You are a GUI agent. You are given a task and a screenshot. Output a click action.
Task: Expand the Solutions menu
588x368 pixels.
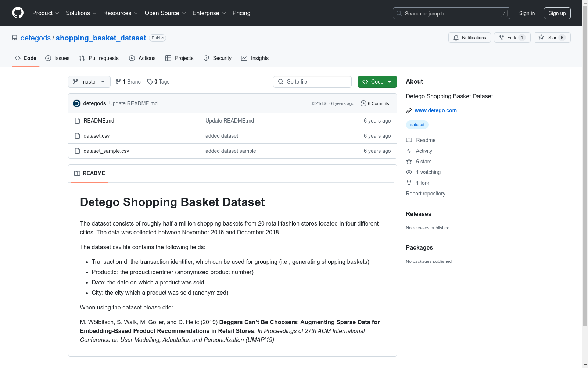pos(81,13)
